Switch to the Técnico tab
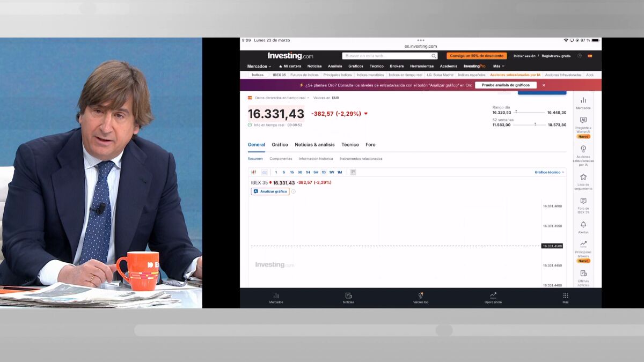The height and width of the screenshot is (362, 644). pyautogui.click(x=350, y=145)
